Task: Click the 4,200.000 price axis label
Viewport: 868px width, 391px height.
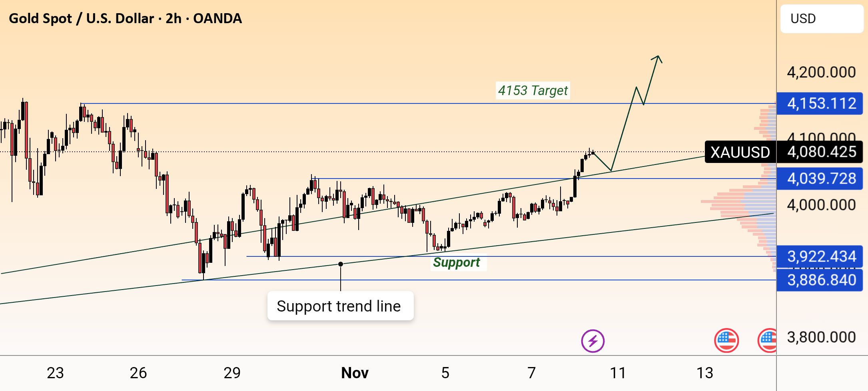Action: point(821,72)
